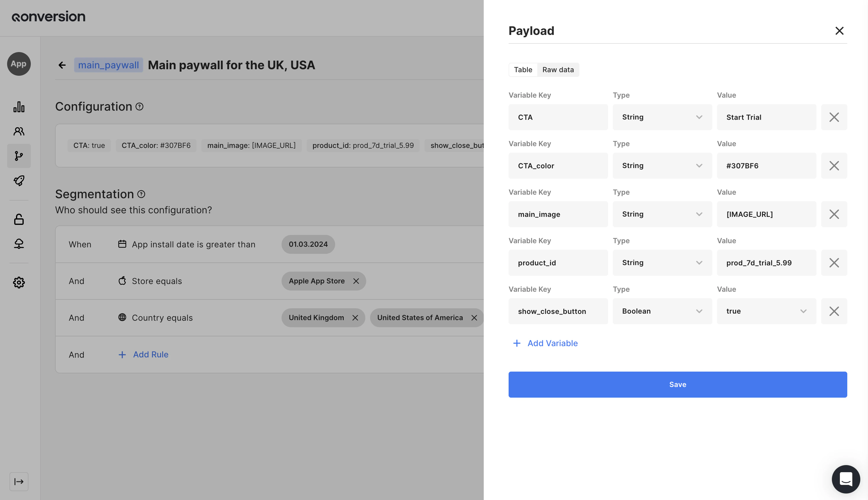Remove the product_id variable row
Screen dimensions: 868x500
point(834,263)
